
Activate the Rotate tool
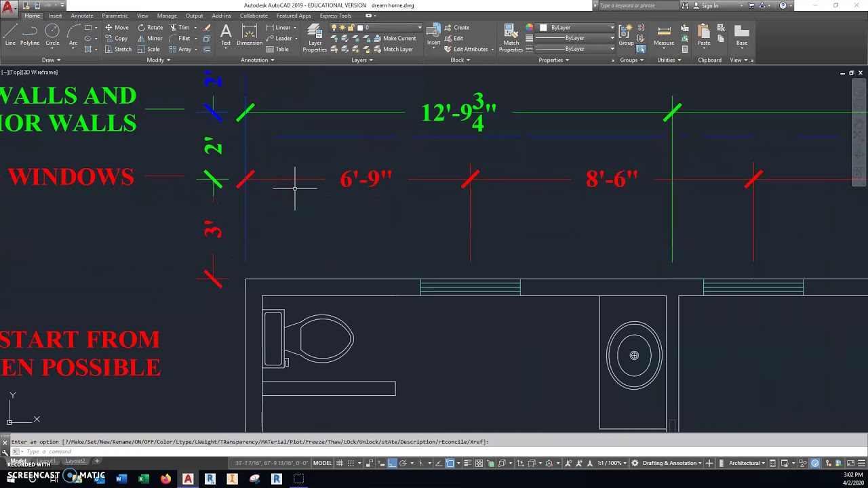[150, 28]
